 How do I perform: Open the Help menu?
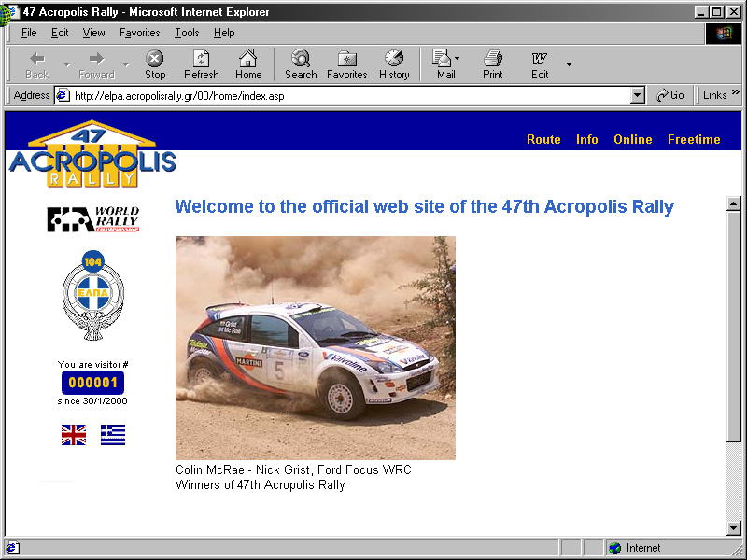[224, 33]
